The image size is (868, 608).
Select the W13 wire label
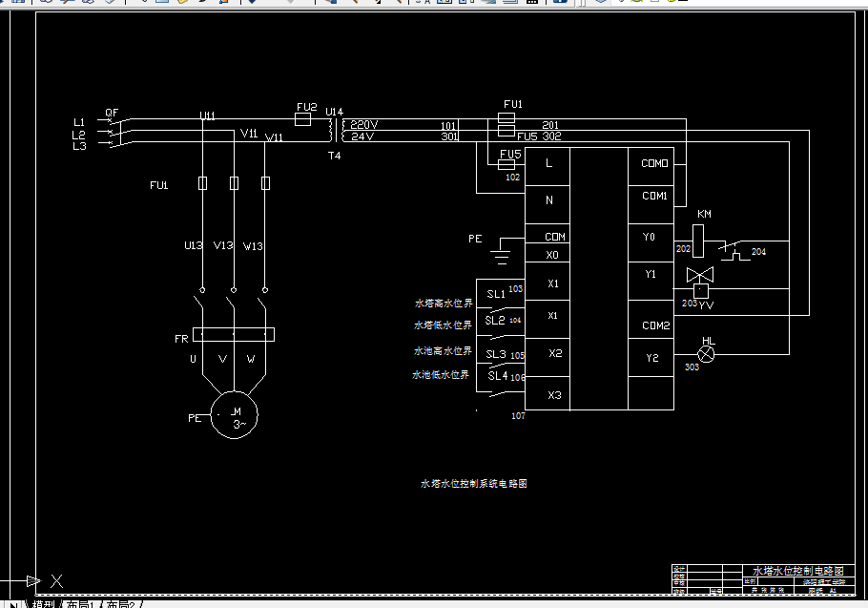point(253,246)
